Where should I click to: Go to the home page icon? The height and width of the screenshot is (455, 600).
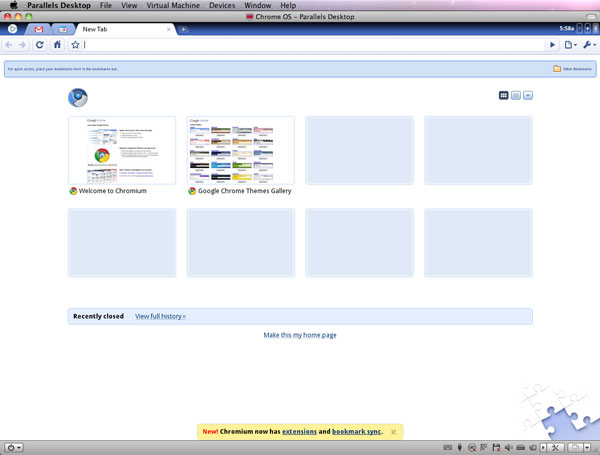coord(57,45)
